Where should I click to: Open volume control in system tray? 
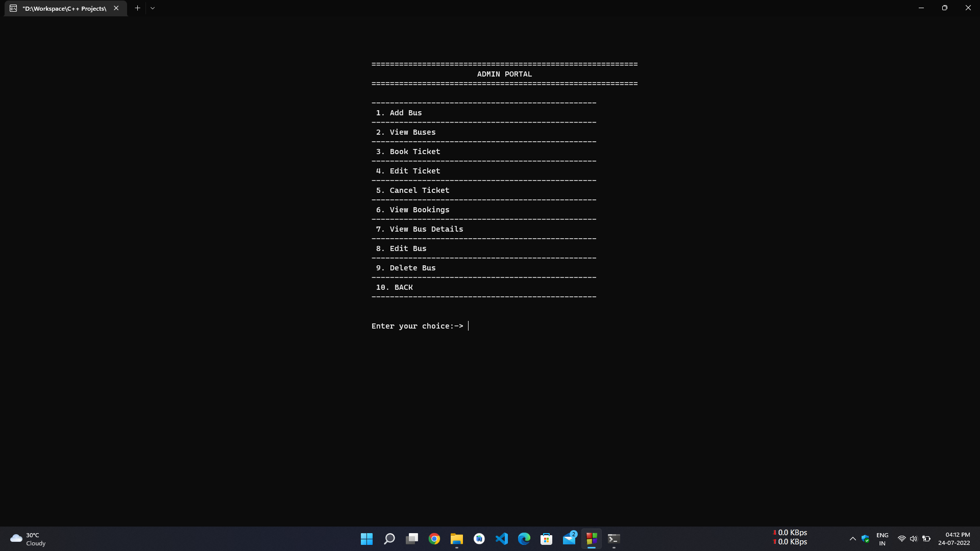tap(914, 539)
